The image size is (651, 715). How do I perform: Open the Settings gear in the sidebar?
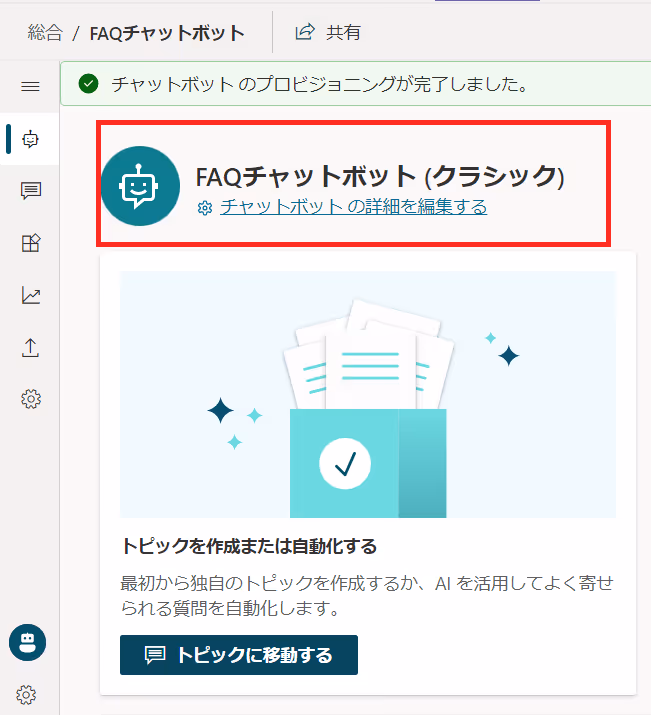point(31,399)
